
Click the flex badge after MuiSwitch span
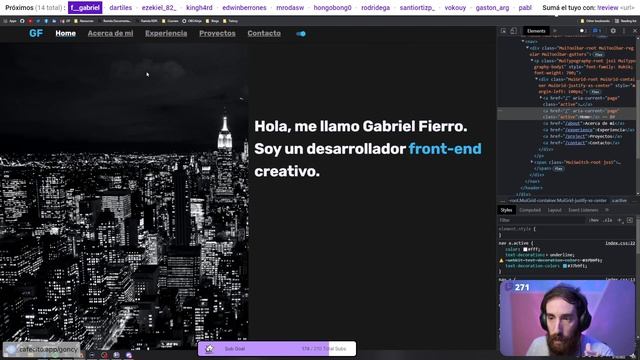coord(558,169)
